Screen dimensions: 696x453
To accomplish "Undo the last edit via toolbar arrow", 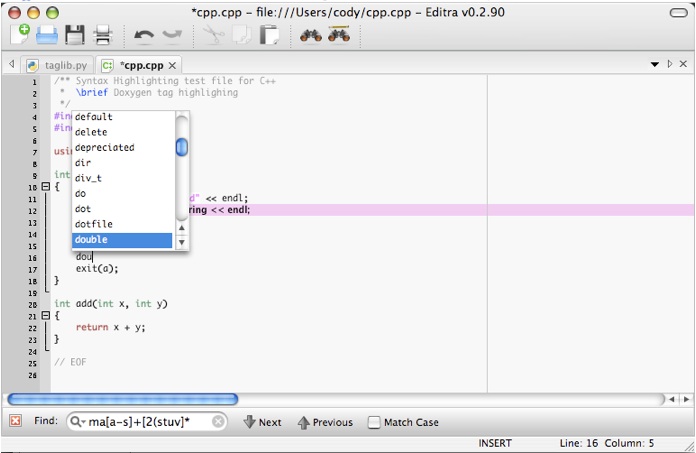I will [144, 35].
